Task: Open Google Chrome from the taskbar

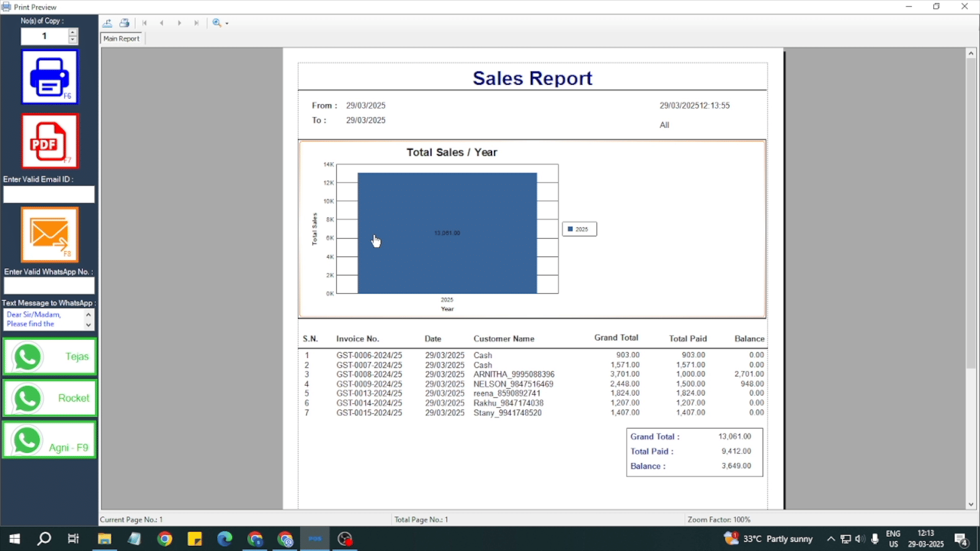Action: [x=164, y=539]
